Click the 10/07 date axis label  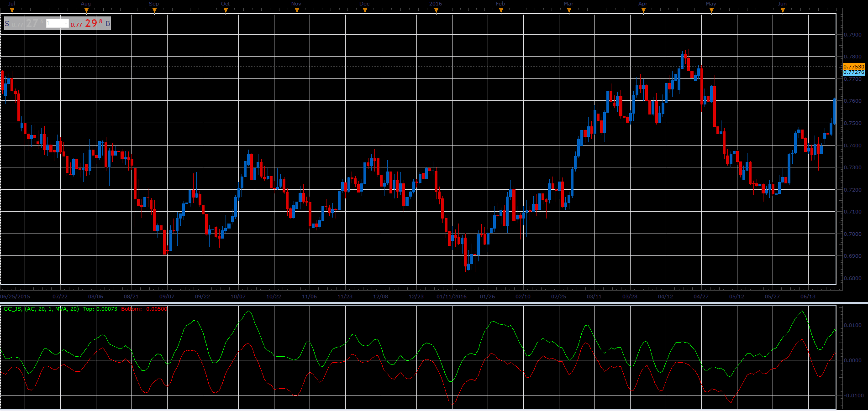tap(238, 297)
